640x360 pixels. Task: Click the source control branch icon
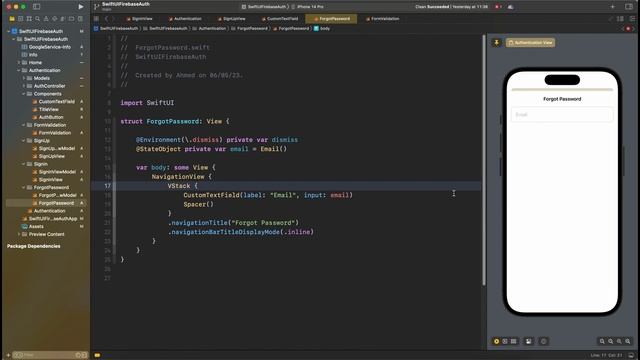pyautogui.click(x=97, y=7)
